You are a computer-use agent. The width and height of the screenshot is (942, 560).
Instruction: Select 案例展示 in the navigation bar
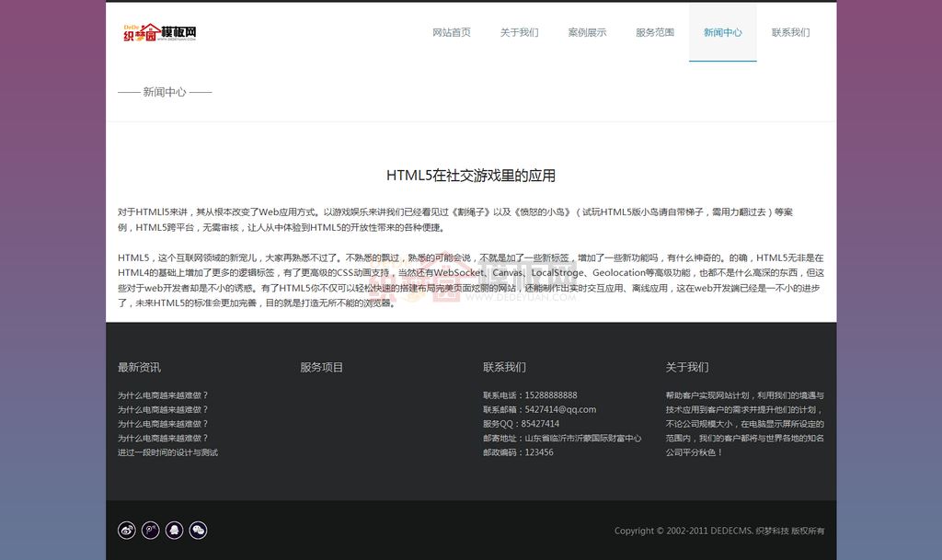pos(587,32)
